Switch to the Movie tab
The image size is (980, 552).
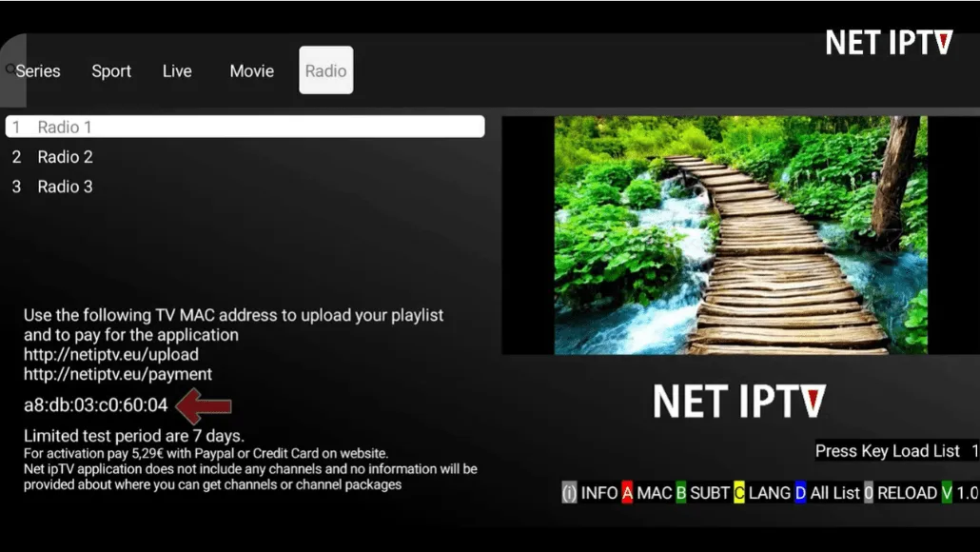pyautogui.click(x=251, y=70)
